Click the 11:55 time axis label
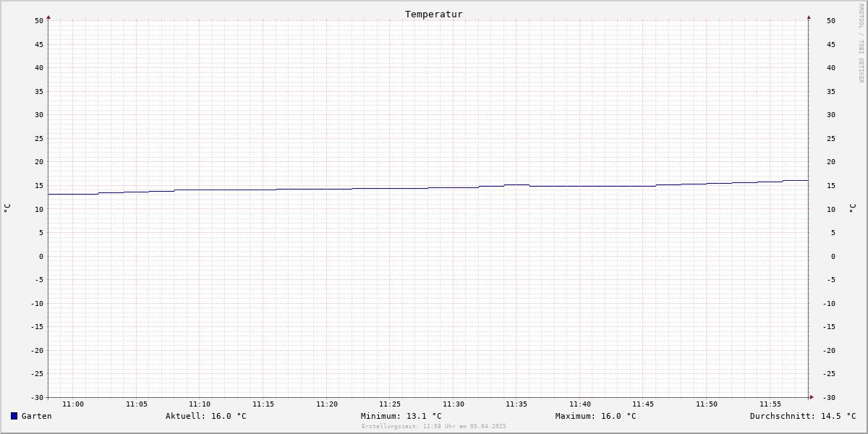The image size is (868, 434). [770, 404]
